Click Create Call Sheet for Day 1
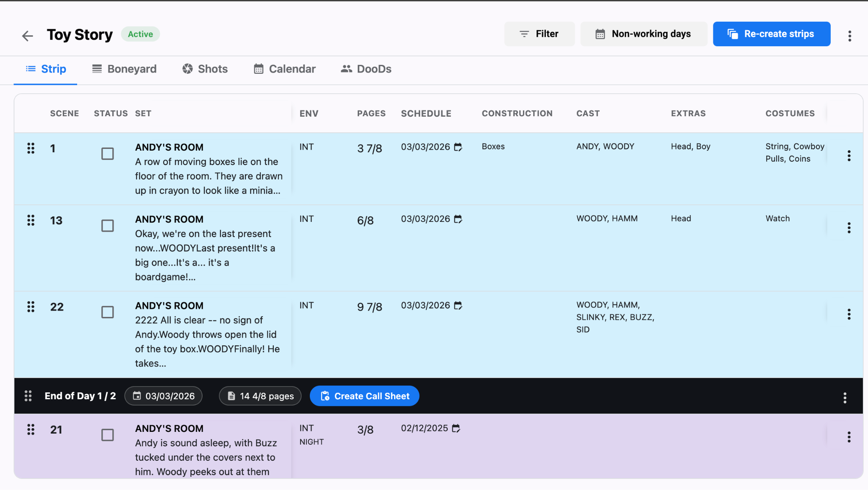This screenshot has height=490, width=868. pos(364,396)
